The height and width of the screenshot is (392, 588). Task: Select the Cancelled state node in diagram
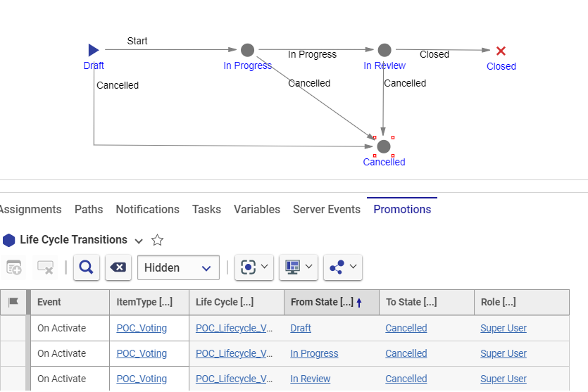(383, 146)
